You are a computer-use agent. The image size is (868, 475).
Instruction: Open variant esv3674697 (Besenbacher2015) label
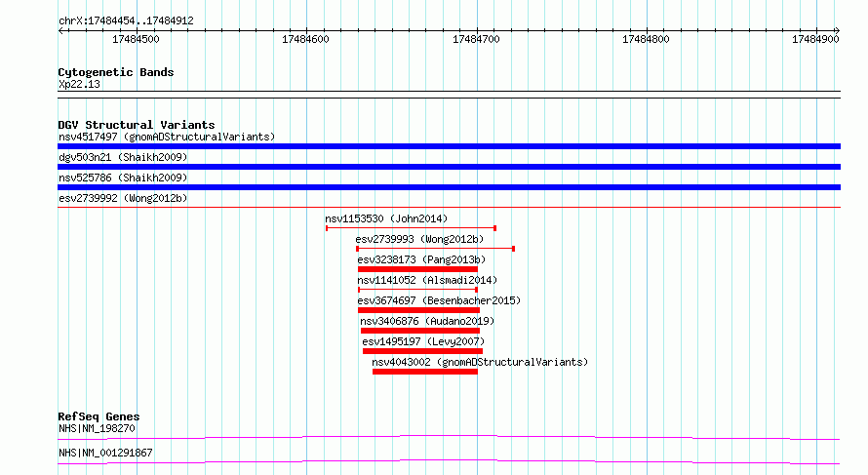point(439,300)
